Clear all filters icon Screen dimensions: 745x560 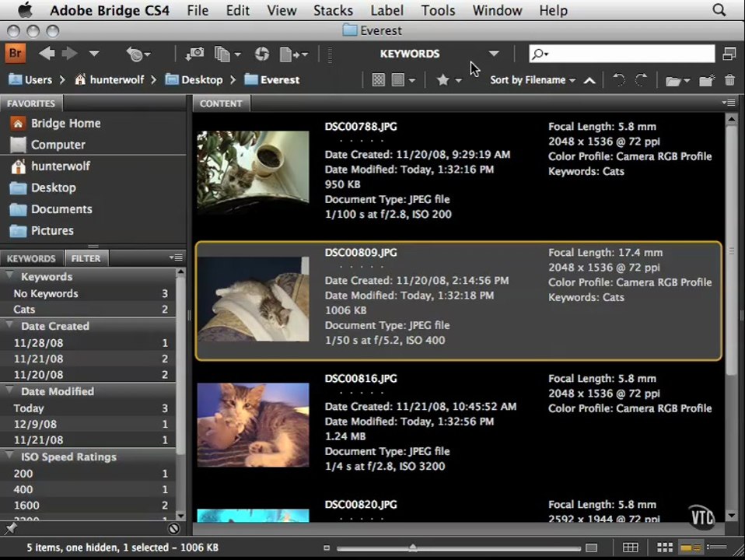click(x=173, y=528)
